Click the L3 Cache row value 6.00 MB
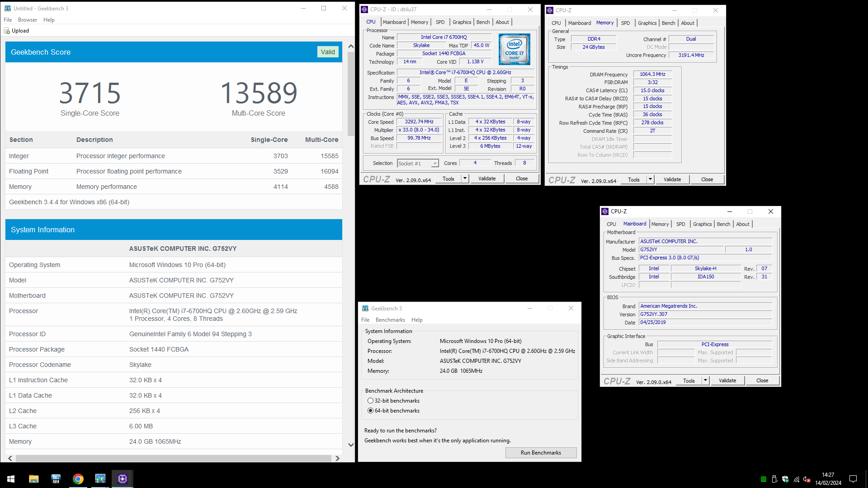Viewport: 868px width, 488px height. pos(141,426)
